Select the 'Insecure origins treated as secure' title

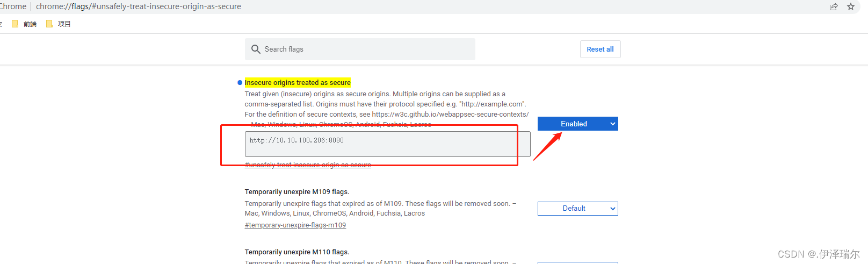298,82
